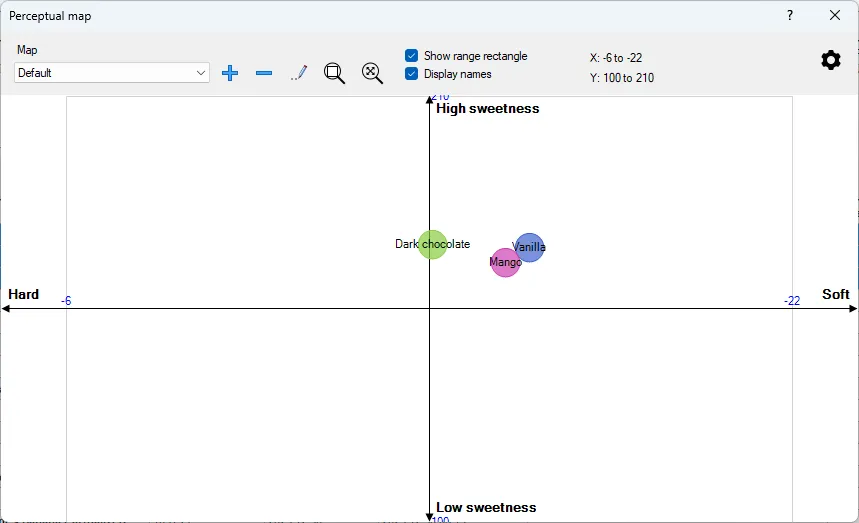Click the Y: 100 to 210 readout
This screenshot has height=523, width=859.
coord(622,78)
